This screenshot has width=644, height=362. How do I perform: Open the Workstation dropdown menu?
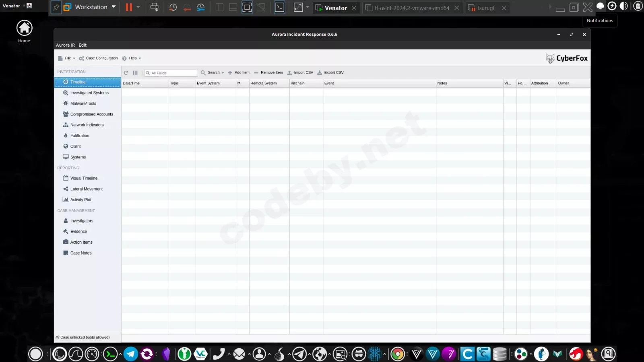tap(114, 7)
